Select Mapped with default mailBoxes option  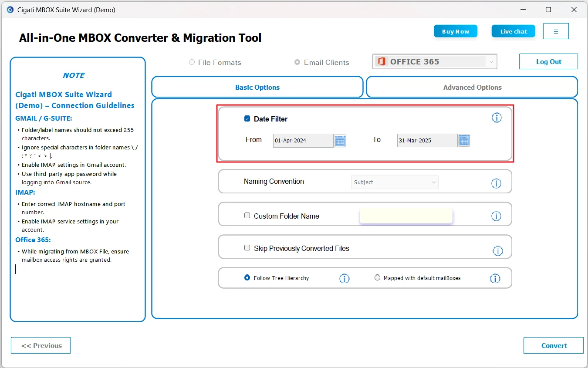click(x=378, y=278)
